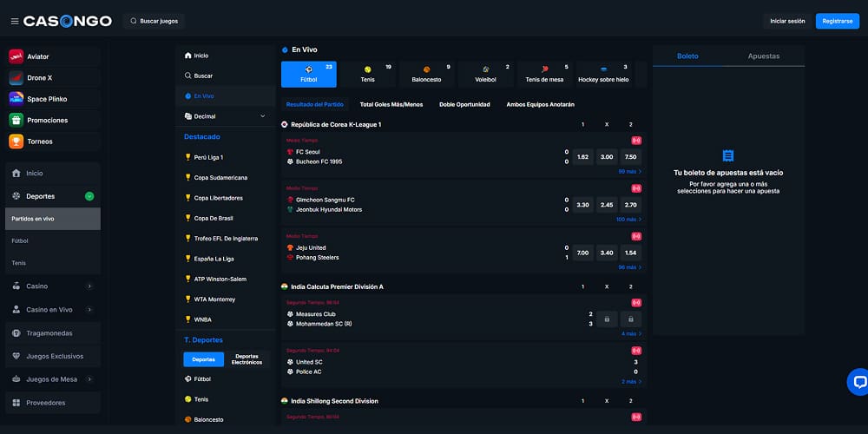Click the Registrarse button
The width and height of the screenshot is (868, 434).
(838, 21)
